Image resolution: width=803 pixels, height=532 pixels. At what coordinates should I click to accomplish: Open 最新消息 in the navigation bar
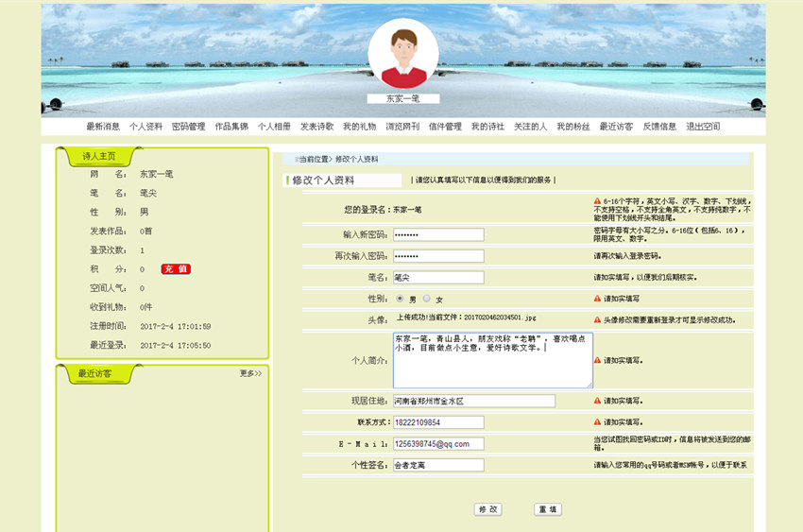pyautogui.click(x=103, y=127)
